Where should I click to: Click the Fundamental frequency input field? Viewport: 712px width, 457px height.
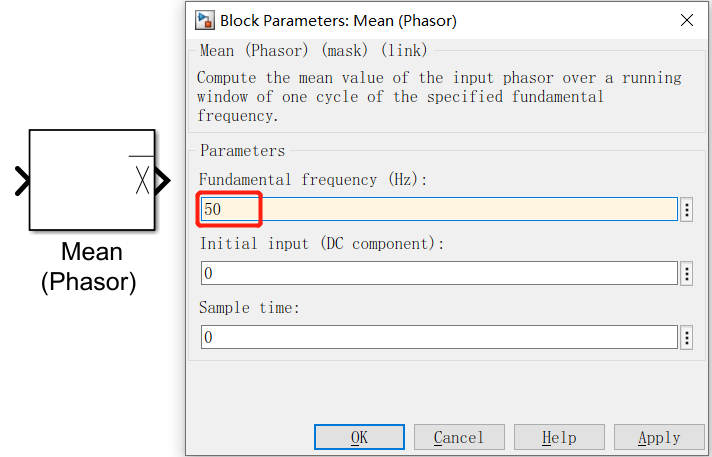point(440,209)
